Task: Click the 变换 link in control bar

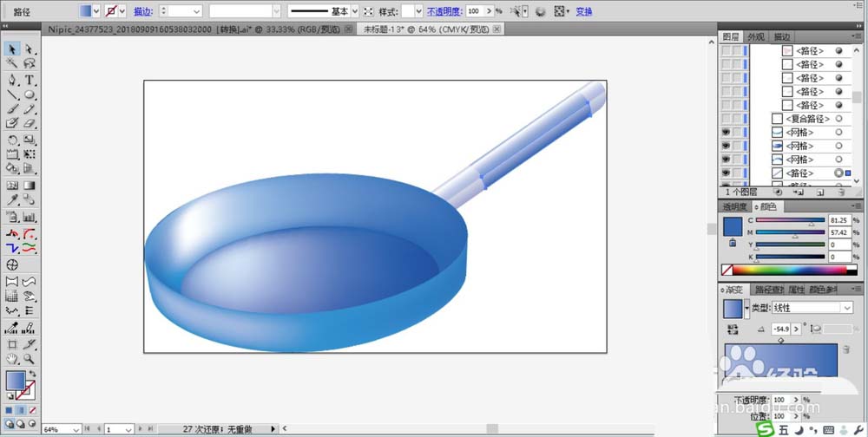Action: (x=584, y=11)
